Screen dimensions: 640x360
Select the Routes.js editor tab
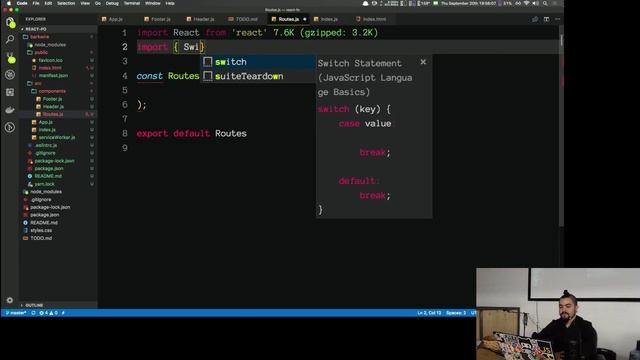tap(288, 19)
